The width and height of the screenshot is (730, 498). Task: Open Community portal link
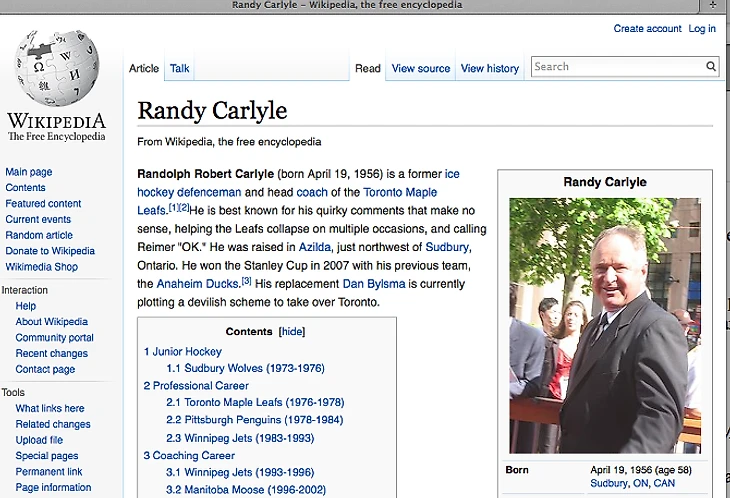click(x=54, y=337)
